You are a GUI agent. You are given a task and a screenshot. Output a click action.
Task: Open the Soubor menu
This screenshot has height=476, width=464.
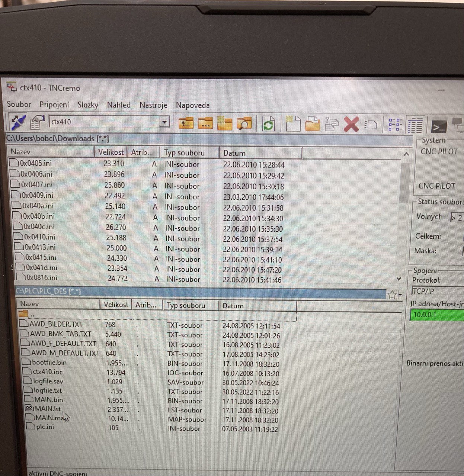point(19,104)
